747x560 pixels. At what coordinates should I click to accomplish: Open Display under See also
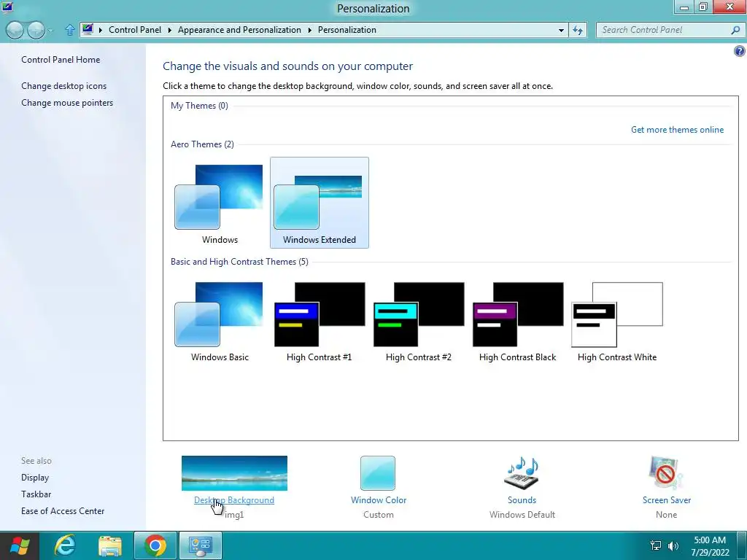[35, 477]
